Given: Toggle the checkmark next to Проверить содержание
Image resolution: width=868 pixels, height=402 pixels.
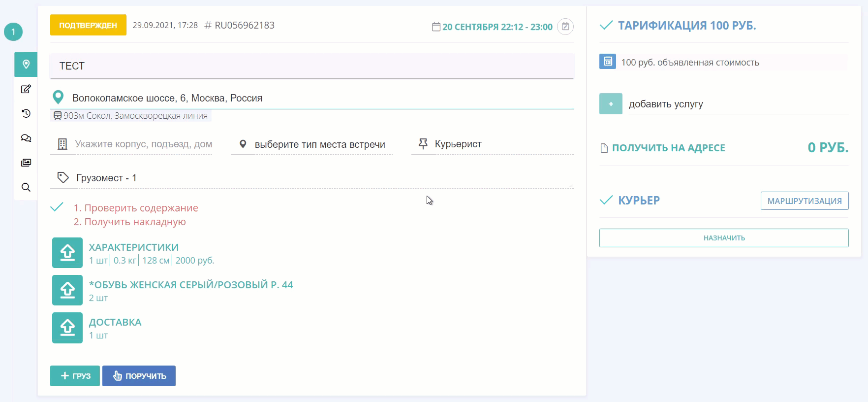Looking at the screenshot, I should click(57, 207).
